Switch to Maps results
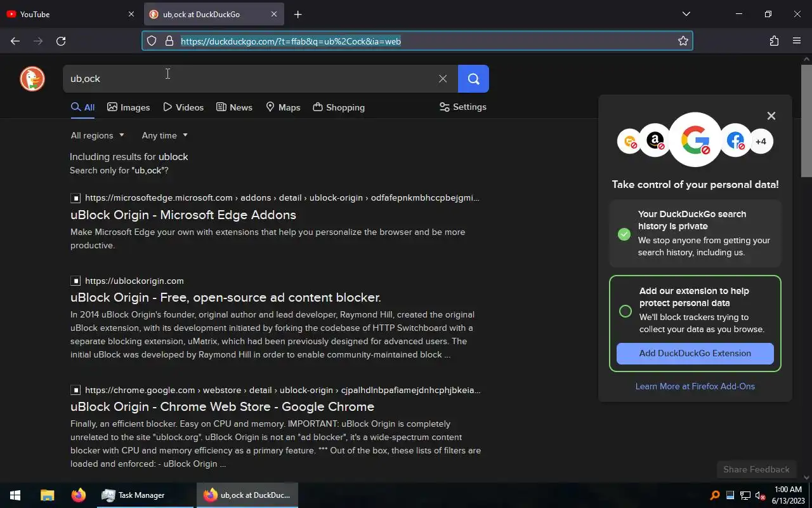The height and width of the screenshot is (508, 812). pos(283,107)
